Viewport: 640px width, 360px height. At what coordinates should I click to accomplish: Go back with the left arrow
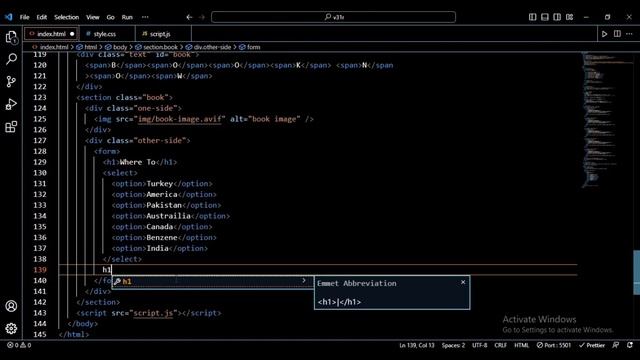(x=189, y=17)
